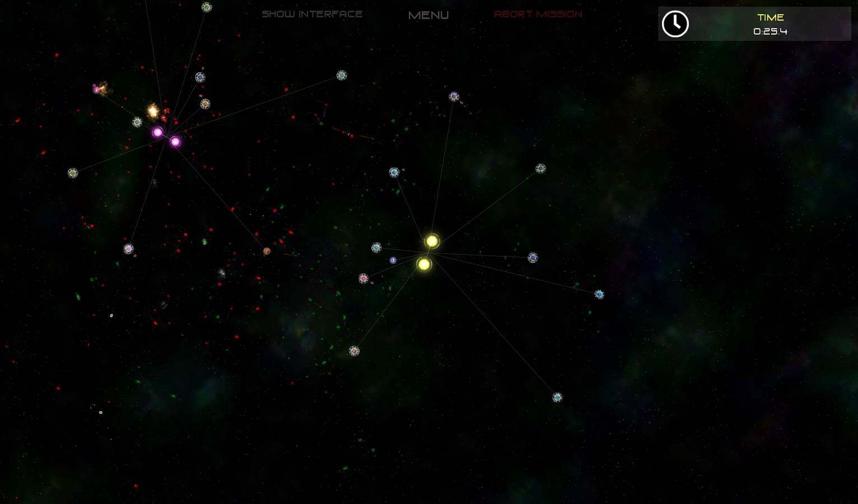This screenshot has width=858, height=504.
Task: Select the upper yellow star
Action: [432, 241]
